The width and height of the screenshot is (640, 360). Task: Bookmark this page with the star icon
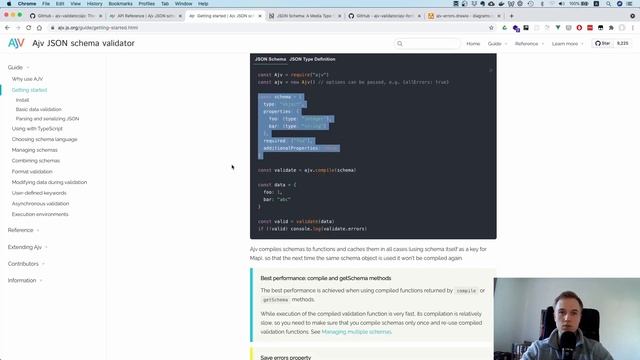coord(491,28)
